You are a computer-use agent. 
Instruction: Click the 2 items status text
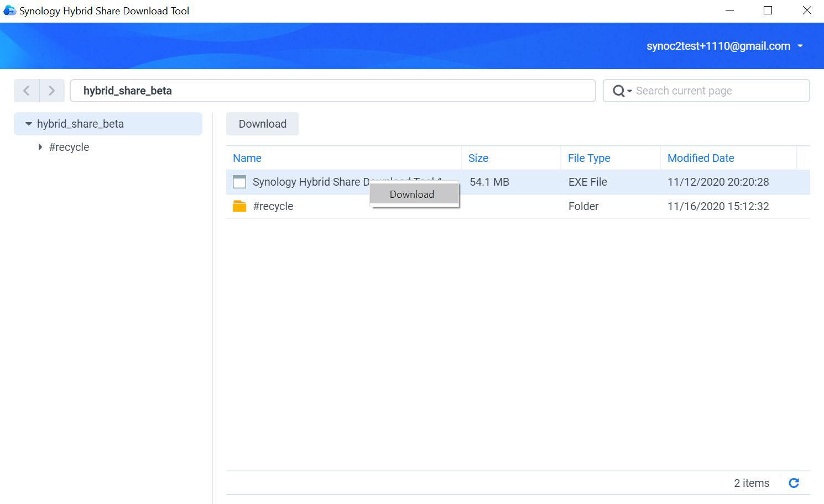pos(752,483)
